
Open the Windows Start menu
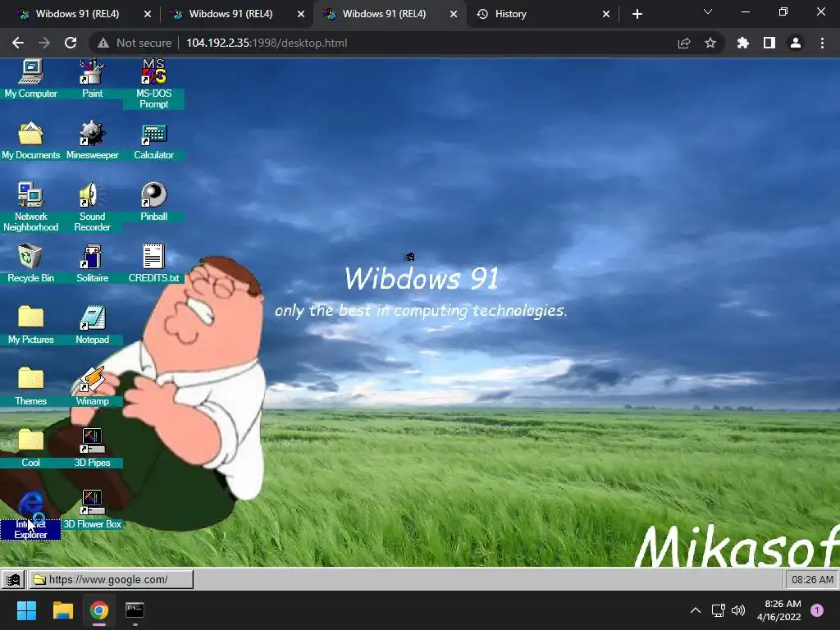click(x=26, y=610)
